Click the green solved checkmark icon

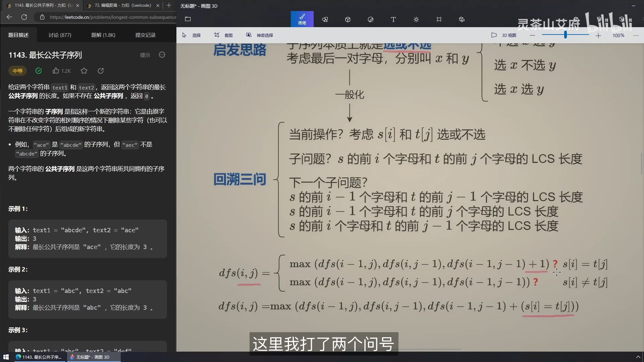[39, 71]
